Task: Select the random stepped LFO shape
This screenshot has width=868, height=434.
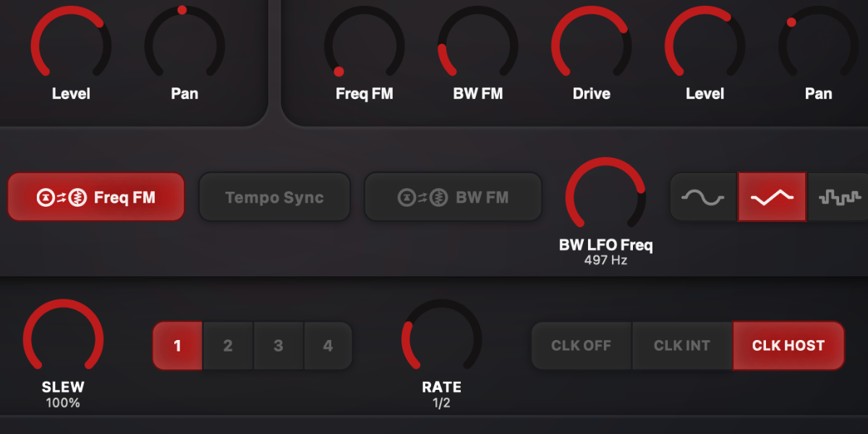Action: click(839, 197)
